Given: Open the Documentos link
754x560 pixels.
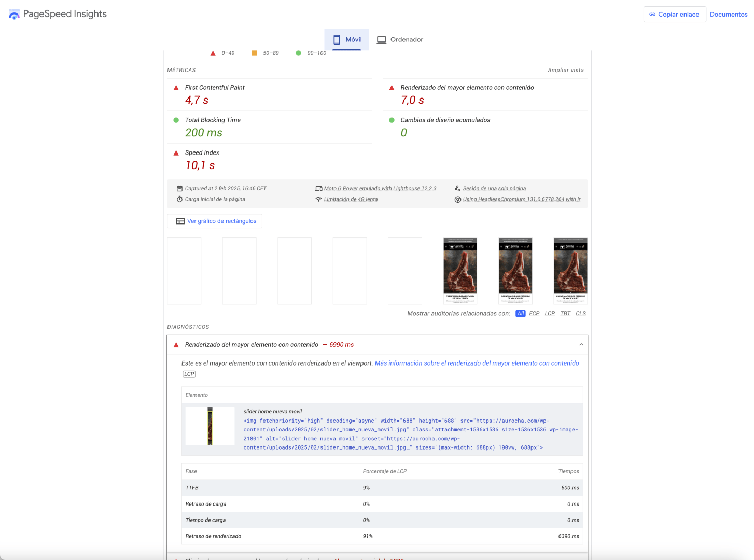Looking at the screenshot, I should click(729, 15).
